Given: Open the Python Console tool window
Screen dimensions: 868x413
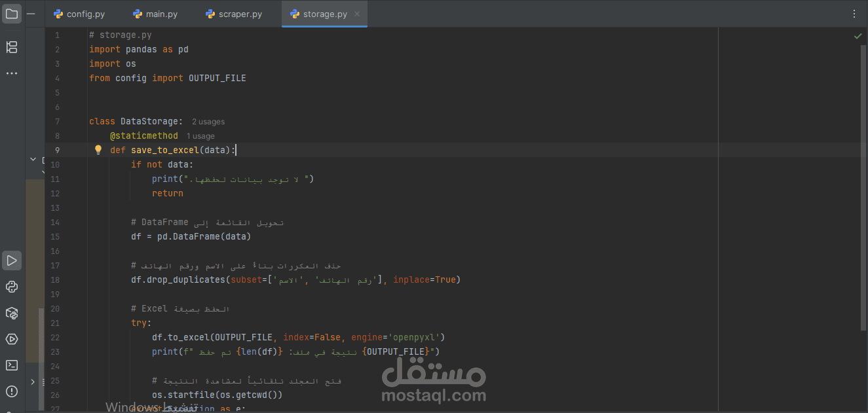Looking at the screenshot, I should click(x=12, y=287).
